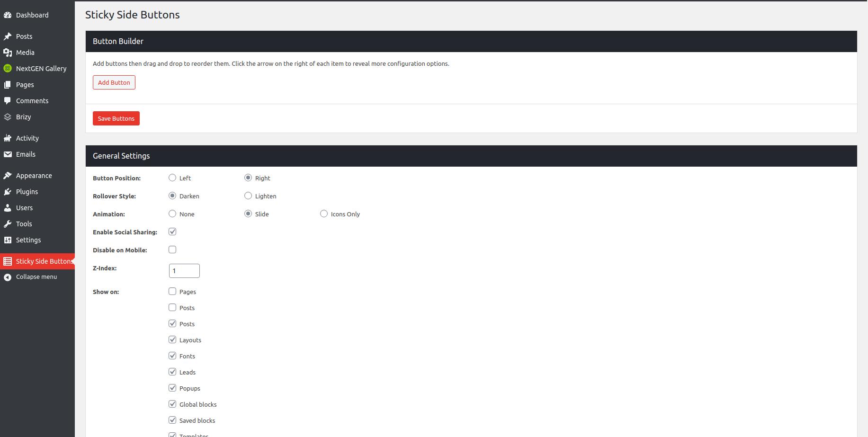
Task: Open the Appearance menu item
Action: (37, 176)
